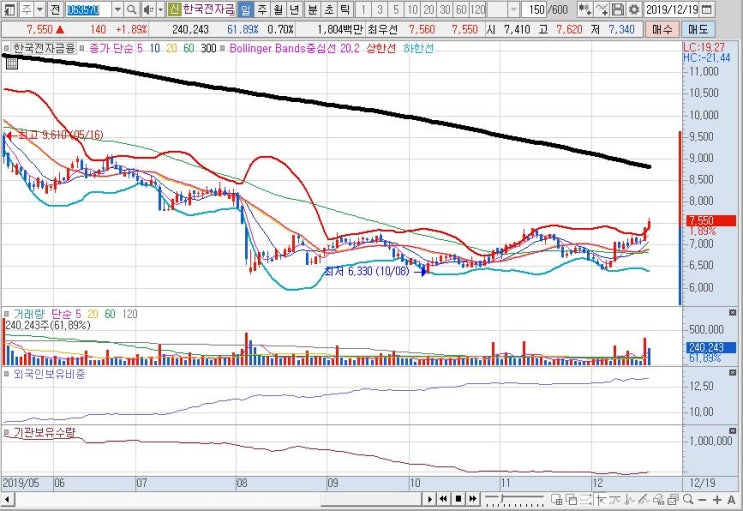Open the speaker options dropdown arrow
The image size is (743, 511).
pos(160,9)
